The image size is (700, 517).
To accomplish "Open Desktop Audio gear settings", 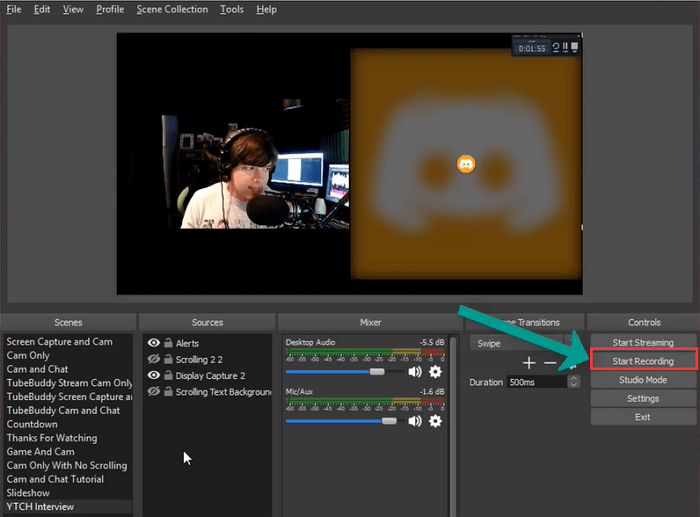I will 435,372.
